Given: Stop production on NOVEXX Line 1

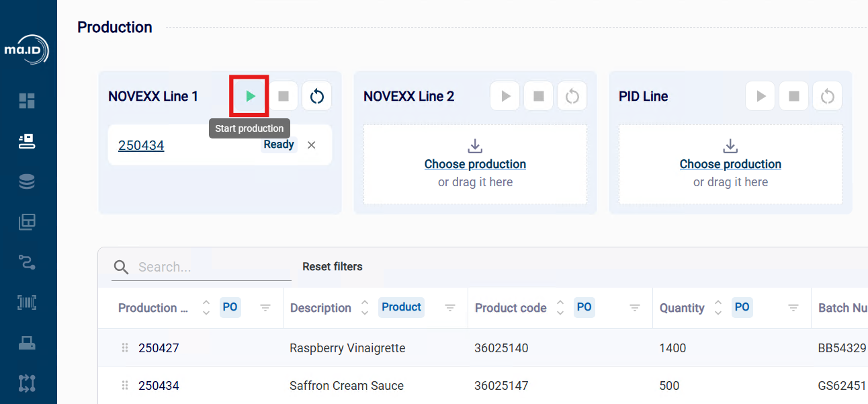Looking at the screenshot, I should click(x=284, y=96).
